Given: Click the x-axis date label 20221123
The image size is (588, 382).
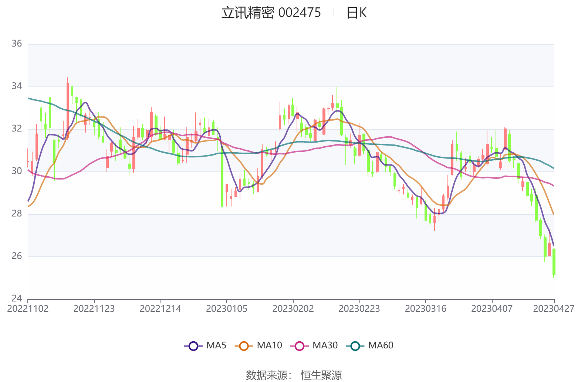Looking at the screenshot, I should click(94, 308).
